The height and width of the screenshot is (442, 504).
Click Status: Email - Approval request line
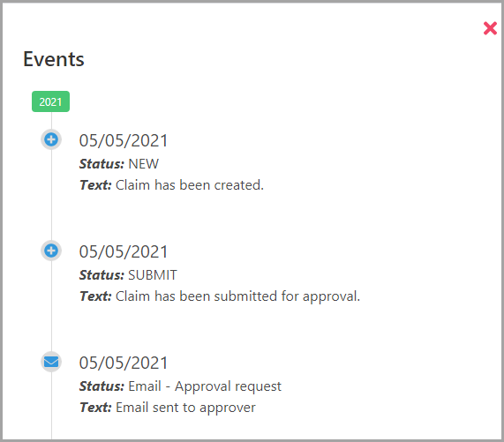(180, 386)
